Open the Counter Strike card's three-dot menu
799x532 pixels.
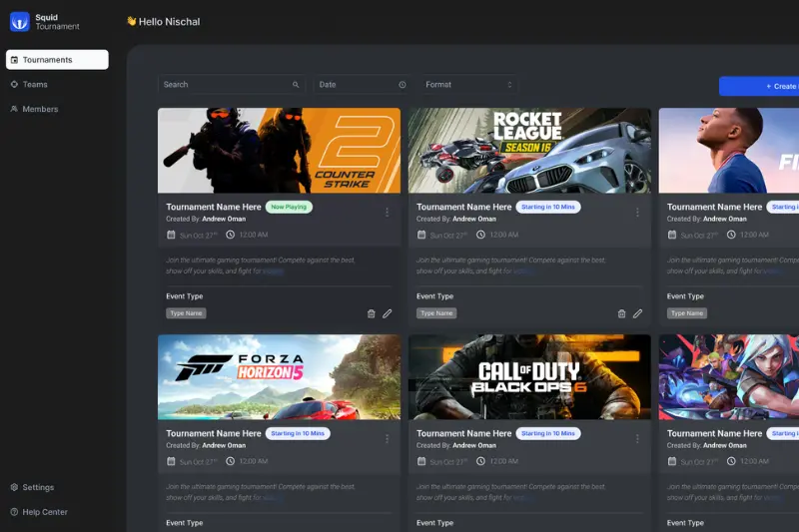click(x=387, y=212)
